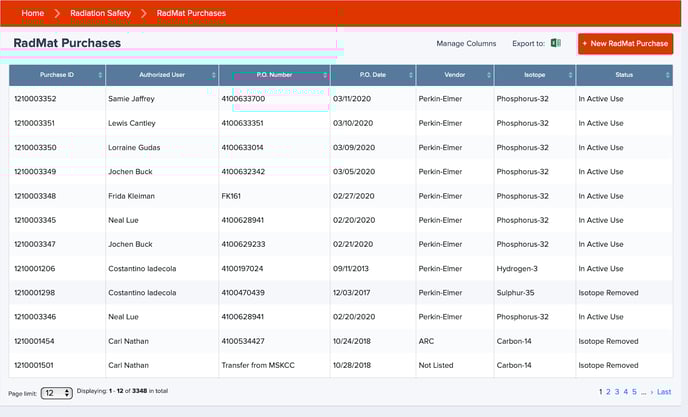The width and height of the screenshot is (688, 417).
Task: Click Transfer from MSKCC cell
Action: click(x=258, y=365)
